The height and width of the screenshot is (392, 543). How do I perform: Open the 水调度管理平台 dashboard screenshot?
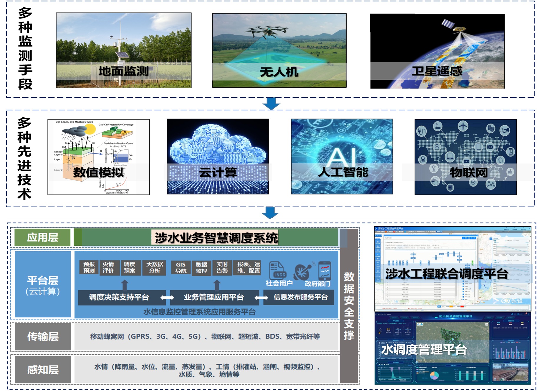(x=452, y=349)
